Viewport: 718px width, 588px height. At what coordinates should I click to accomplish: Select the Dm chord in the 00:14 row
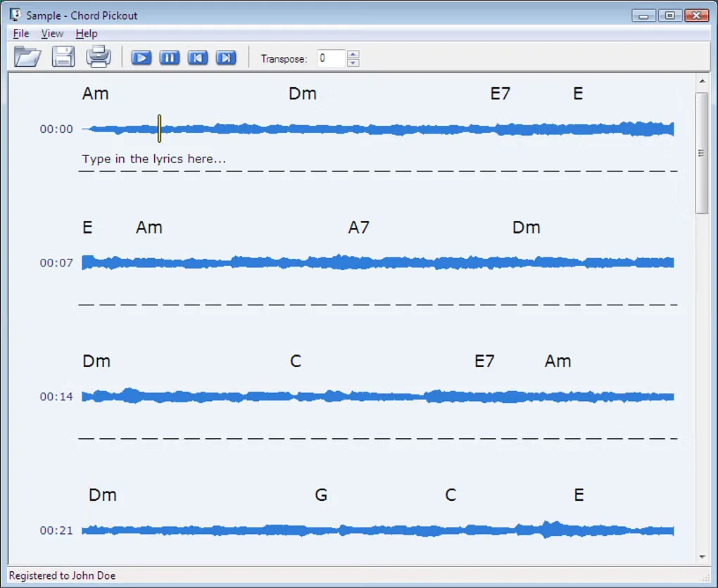(96, 361)
